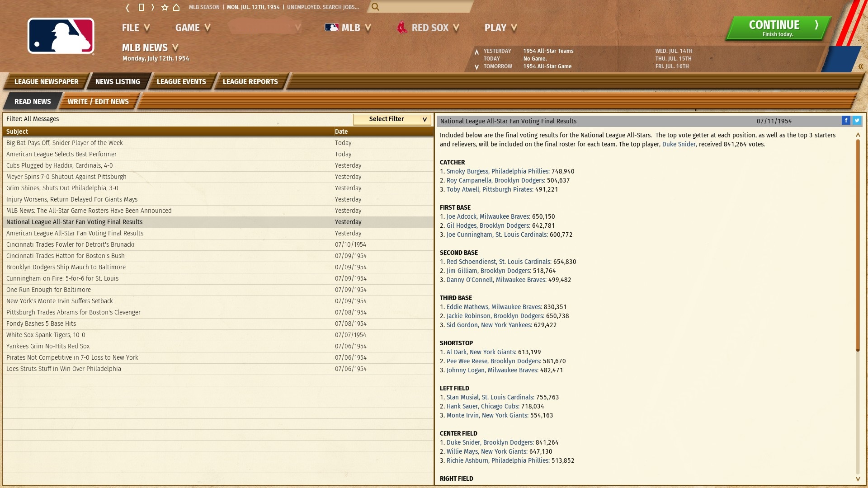Open 'American League Selects Best Performer' message

[218, 154]
